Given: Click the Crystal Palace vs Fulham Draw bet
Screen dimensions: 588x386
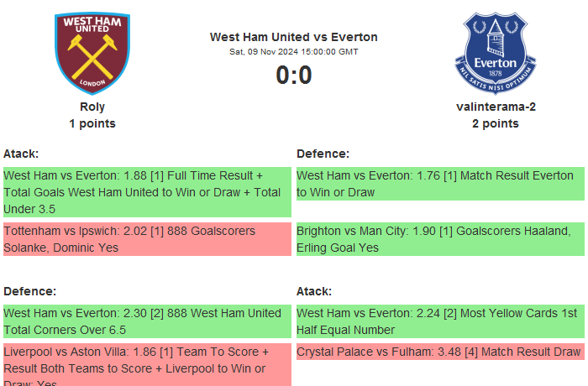Looking at the screenshot, I should (439, 352).
